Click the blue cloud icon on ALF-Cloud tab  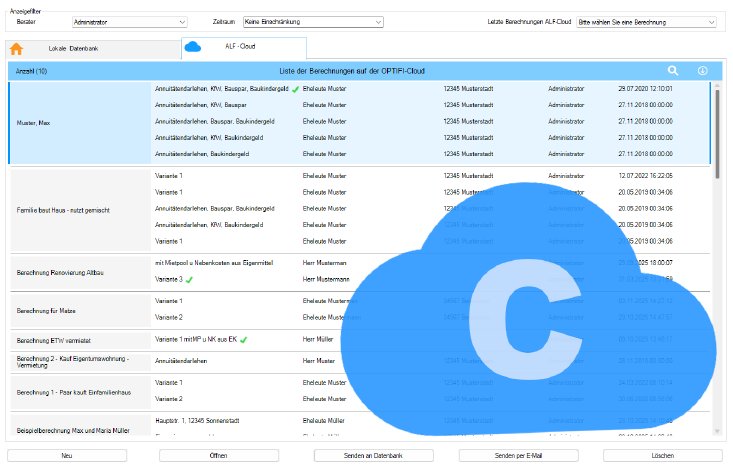click(x=193, y=47)
